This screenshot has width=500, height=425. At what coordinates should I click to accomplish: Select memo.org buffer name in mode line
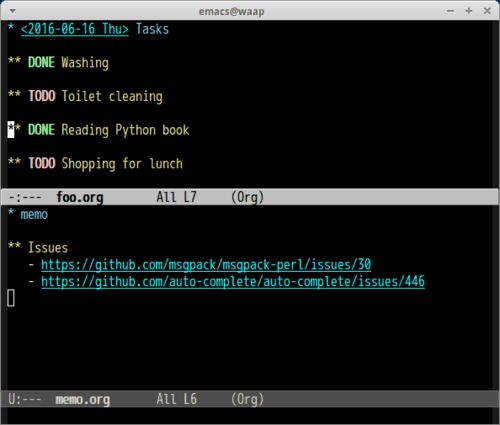pos(83,399)
